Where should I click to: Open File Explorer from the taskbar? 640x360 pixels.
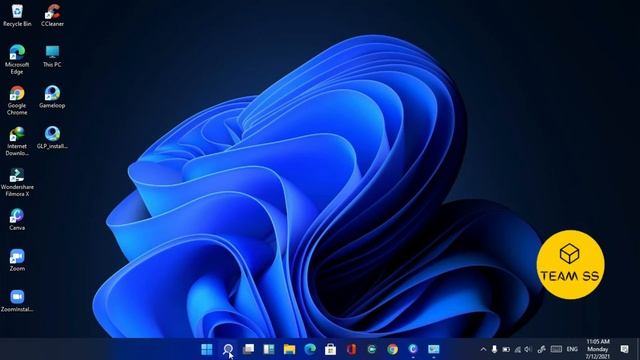(x=289, y=349)
